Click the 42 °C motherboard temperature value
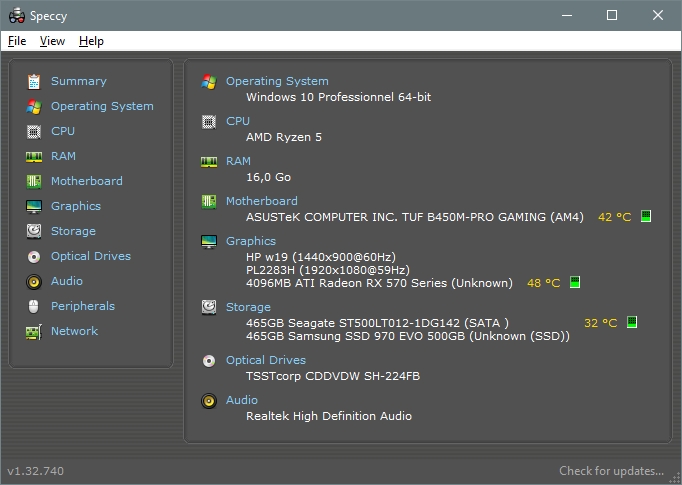This screenshot has width=682, height=485. point(615,217)
